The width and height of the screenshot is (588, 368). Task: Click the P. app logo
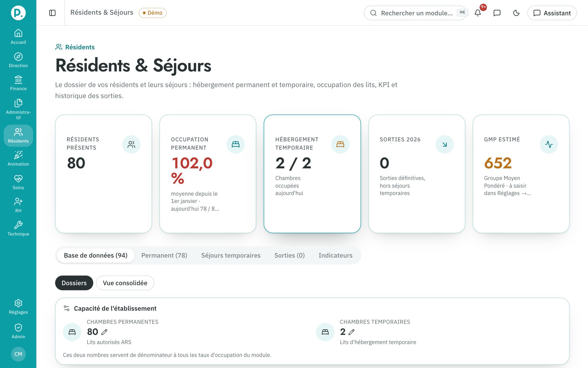[18, 13]
